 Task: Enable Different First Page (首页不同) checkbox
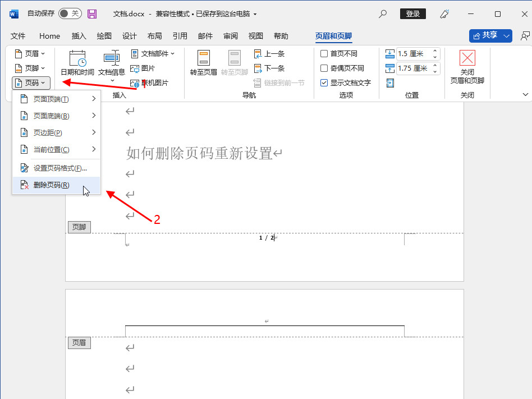point(324,54)
